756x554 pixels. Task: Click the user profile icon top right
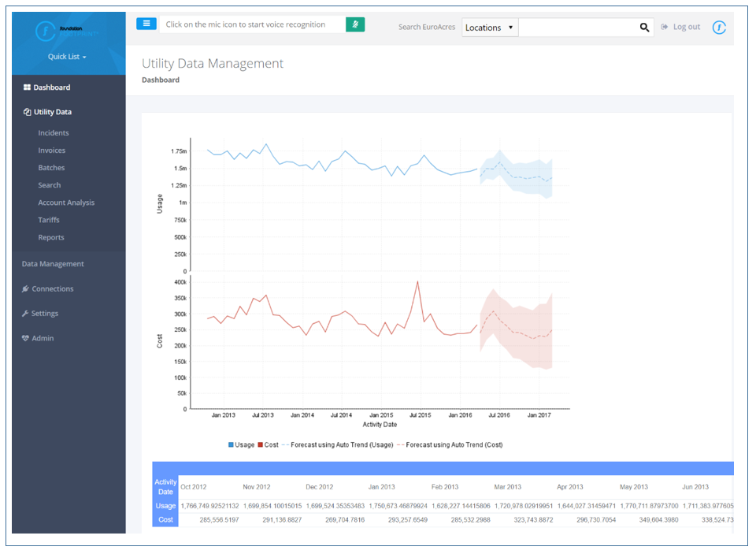click(x=719, y=26)
